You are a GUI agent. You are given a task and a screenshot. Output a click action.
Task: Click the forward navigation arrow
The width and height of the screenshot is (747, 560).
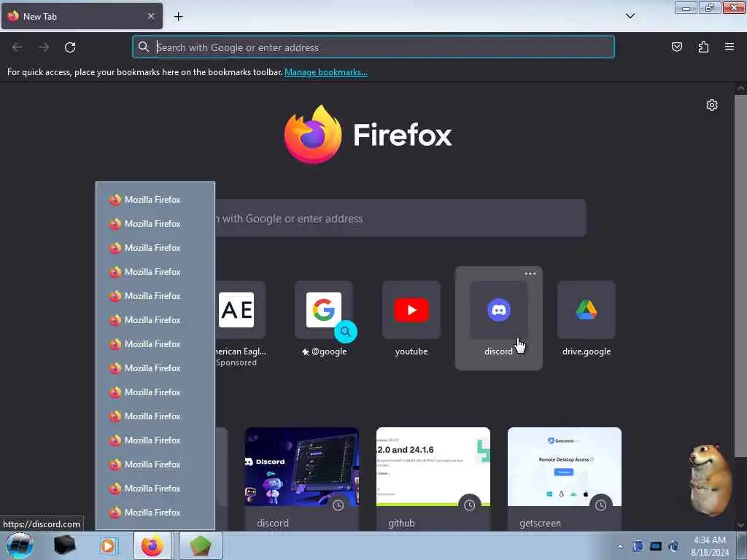pos(44,47)
